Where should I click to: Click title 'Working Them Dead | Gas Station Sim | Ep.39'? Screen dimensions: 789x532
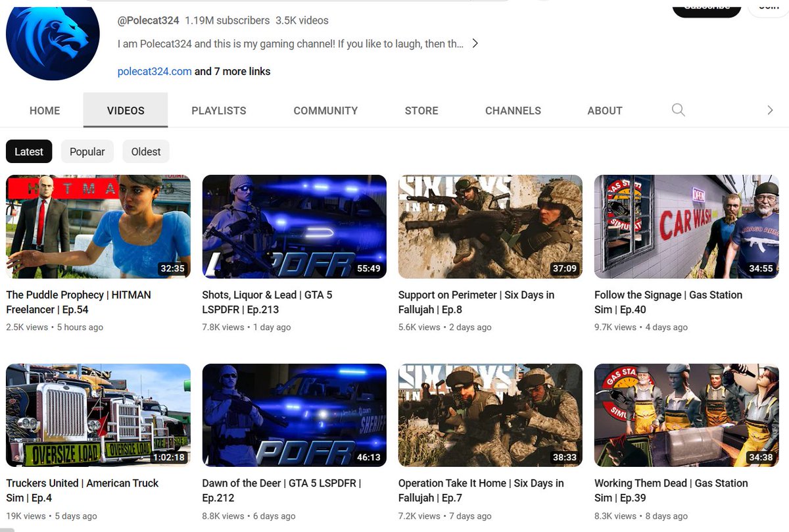[x=671, y=491]
